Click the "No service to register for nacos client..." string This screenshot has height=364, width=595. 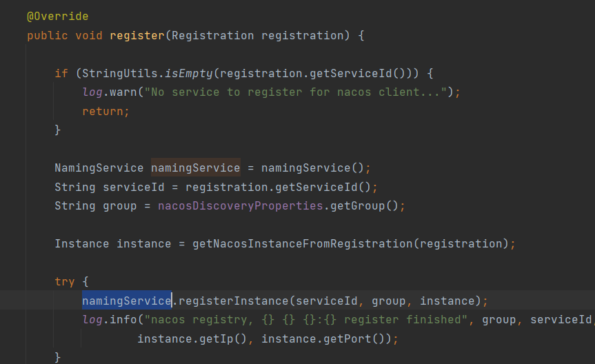tap(295, 92)
